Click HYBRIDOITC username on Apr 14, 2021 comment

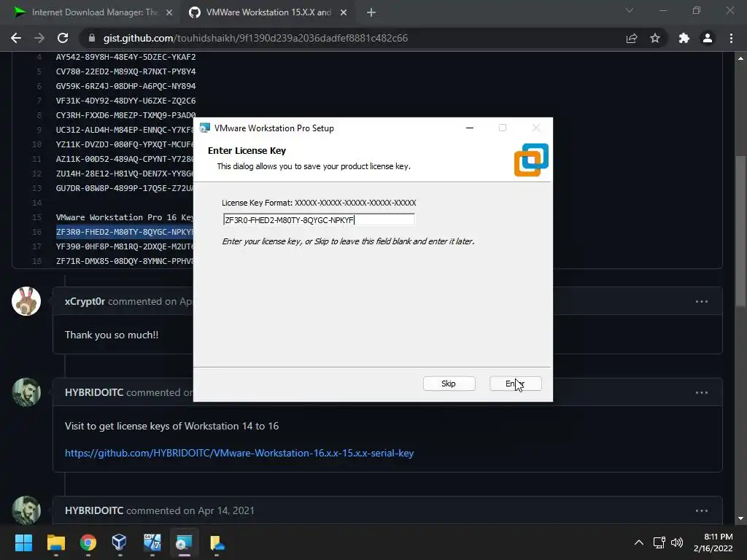click(x=94, y=510)
